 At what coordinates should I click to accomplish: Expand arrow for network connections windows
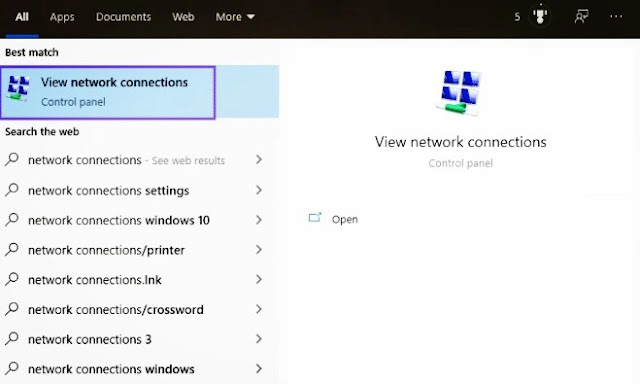259,368
